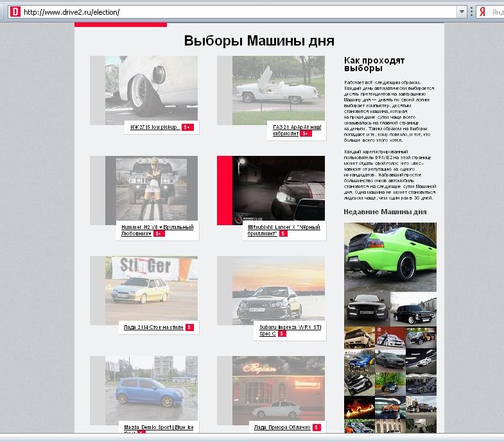The height and width of the screenshot is (442, 504).
Task: Open the ГАЗ 21 АрАрАт наш кабриолет link
Action: 297,130
